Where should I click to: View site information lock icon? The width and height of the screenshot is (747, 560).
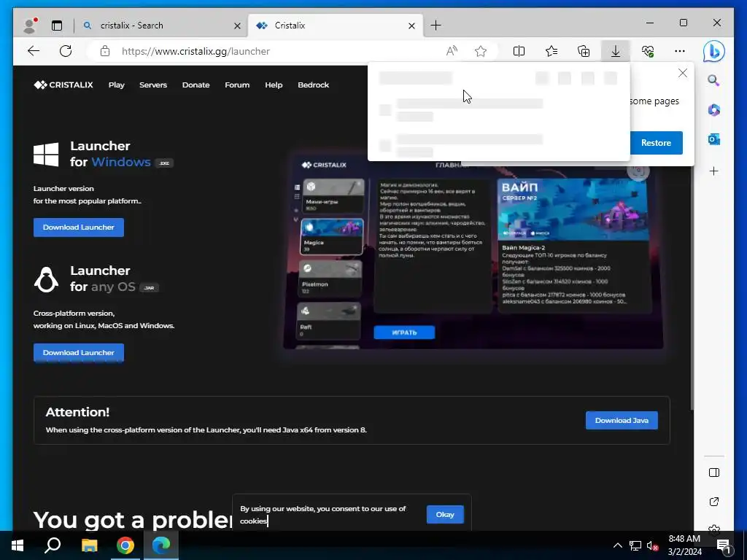[x=105, y=51]
